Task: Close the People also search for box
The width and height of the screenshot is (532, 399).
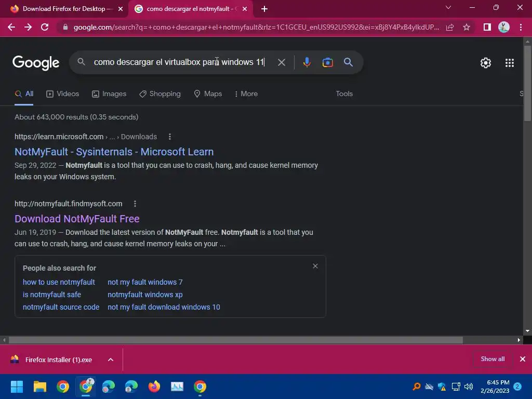Action: click(x=315, y=266)
